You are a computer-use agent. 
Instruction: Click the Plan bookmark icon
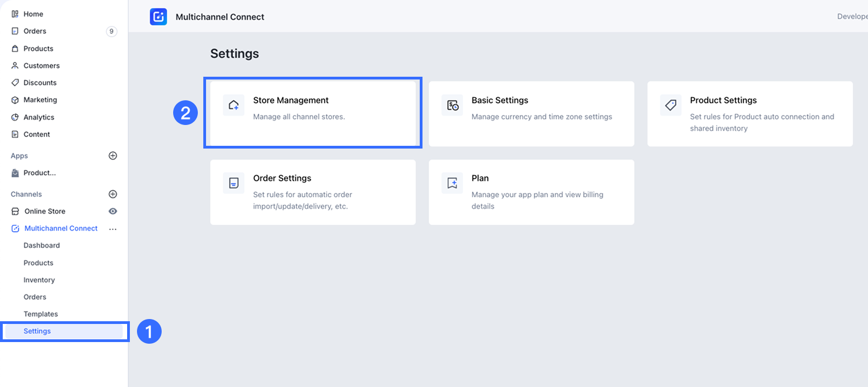(x=453, y=183)
